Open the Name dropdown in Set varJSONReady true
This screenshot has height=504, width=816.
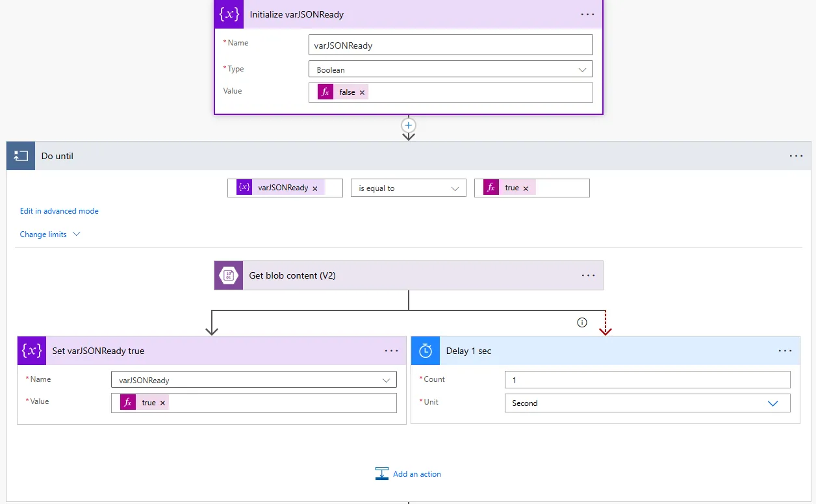(254, 380)
